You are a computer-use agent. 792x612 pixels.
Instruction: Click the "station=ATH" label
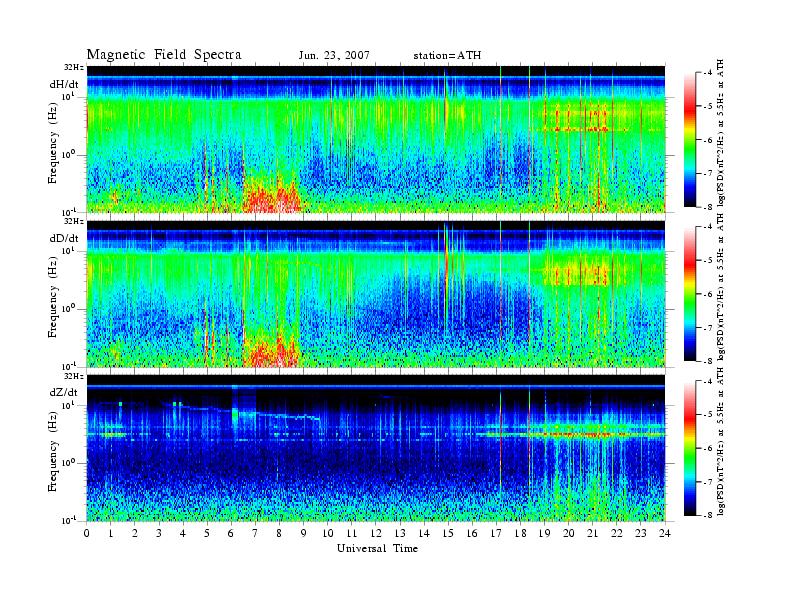coord(447,56)
